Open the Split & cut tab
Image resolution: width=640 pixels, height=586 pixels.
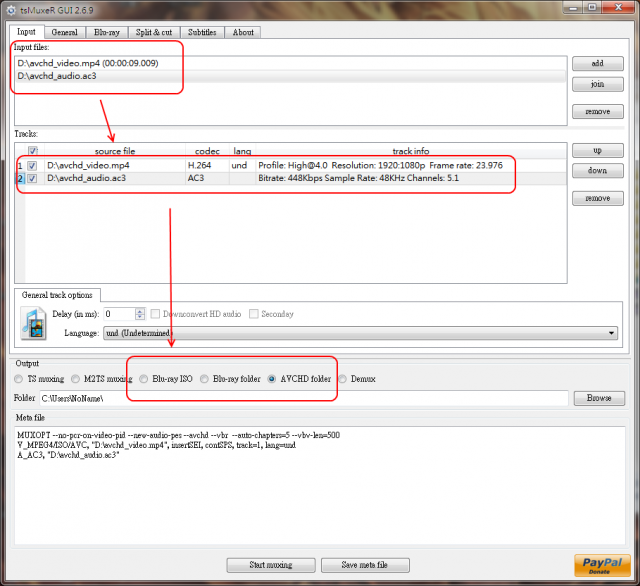tap(154, 32)
